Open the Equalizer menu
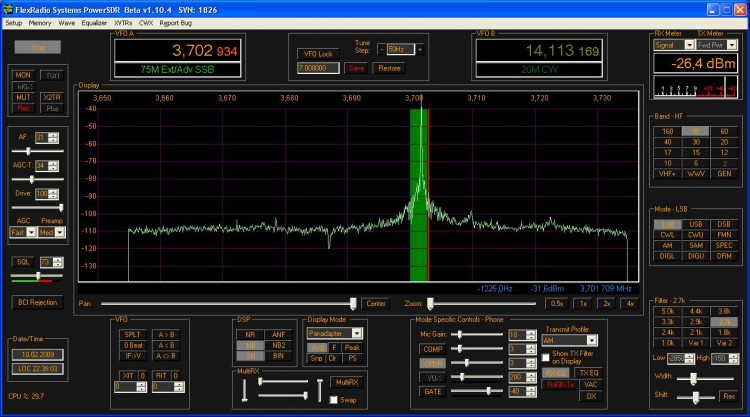The image size is (750, 417). tap(94, 23)
